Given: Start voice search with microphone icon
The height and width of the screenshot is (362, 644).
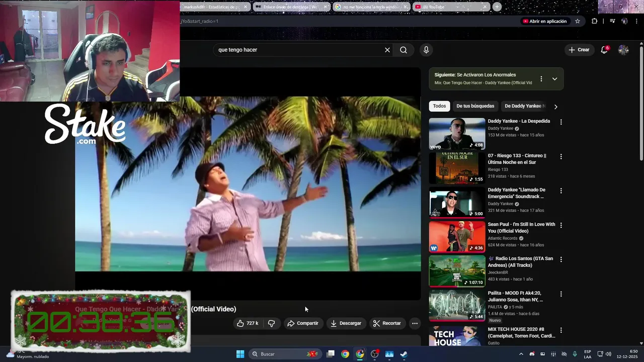Looking at the screenshot, I should (x=426, y=50).
